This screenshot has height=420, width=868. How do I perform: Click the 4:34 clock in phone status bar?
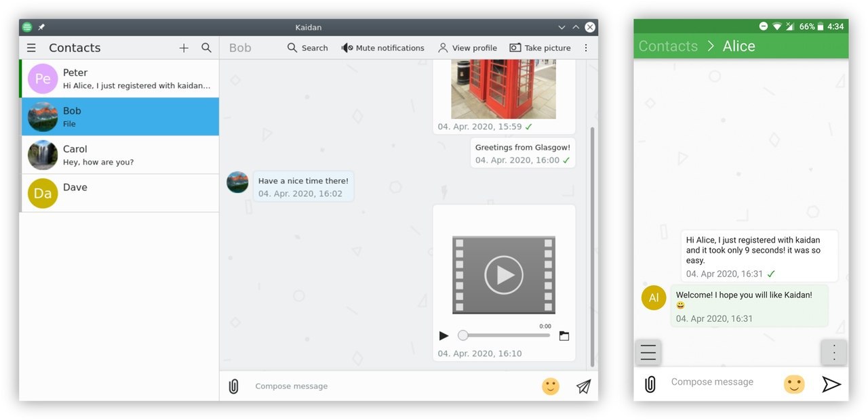click(x=836, y=26)
